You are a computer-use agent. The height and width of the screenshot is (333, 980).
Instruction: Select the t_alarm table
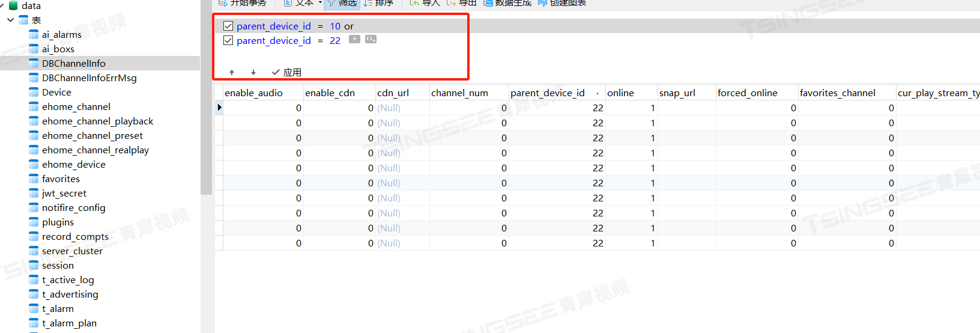coord(58,308)
